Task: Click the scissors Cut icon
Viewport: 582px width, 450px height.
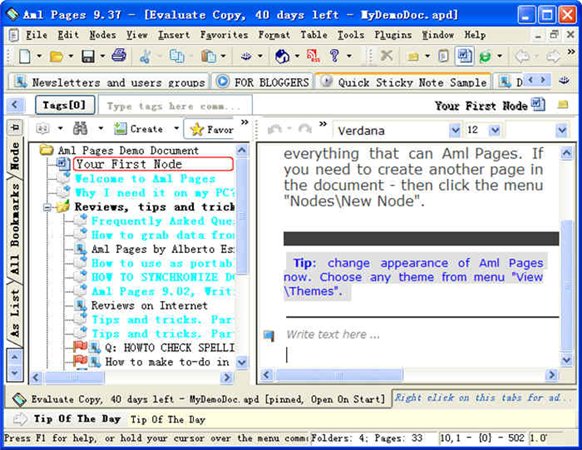Action: (145, 56)
